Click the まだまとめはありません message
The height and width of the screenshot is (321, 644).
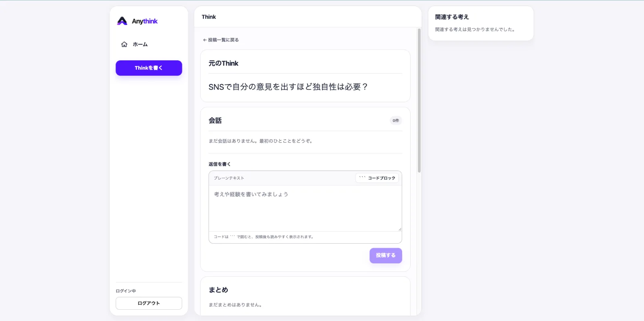coord(235,305)
